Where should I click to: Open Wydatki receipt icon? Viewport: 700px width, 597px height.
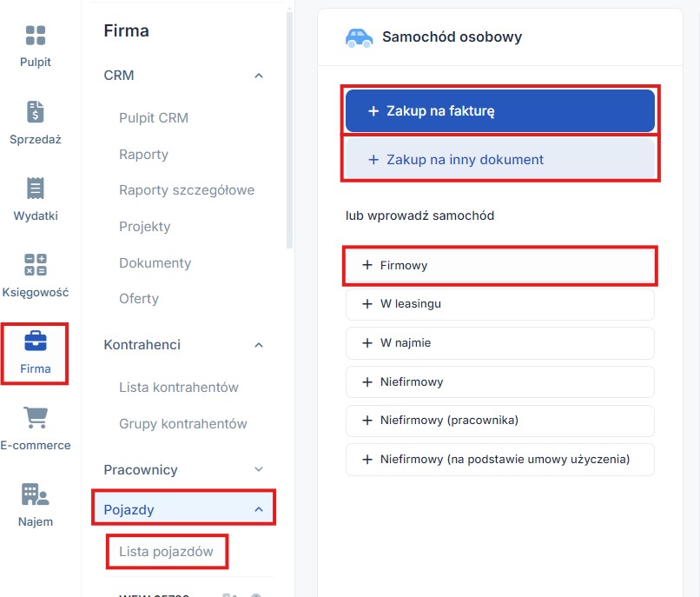click(x=36, y=189)
